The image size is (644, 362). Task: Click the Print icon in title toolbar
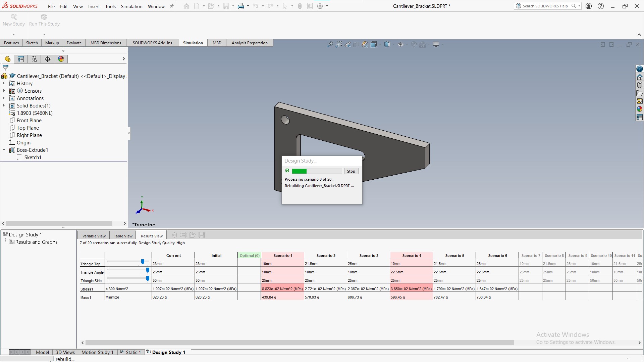pyautogui.click(x=241, y=6)
